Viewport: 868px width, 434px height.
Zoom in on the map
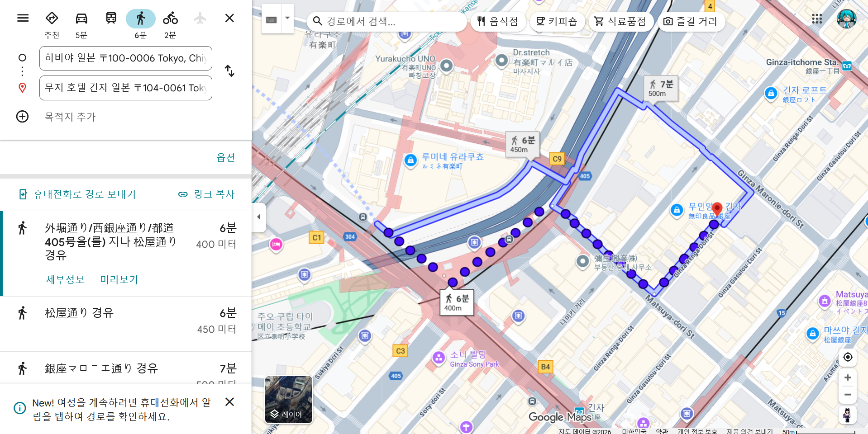point(848,377)
